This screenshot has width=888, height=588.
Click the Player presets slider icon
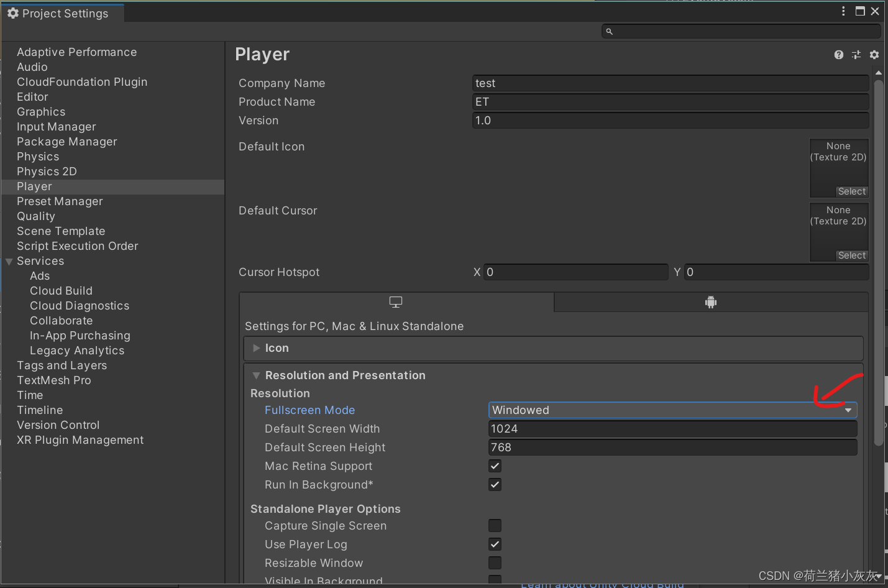856,55
